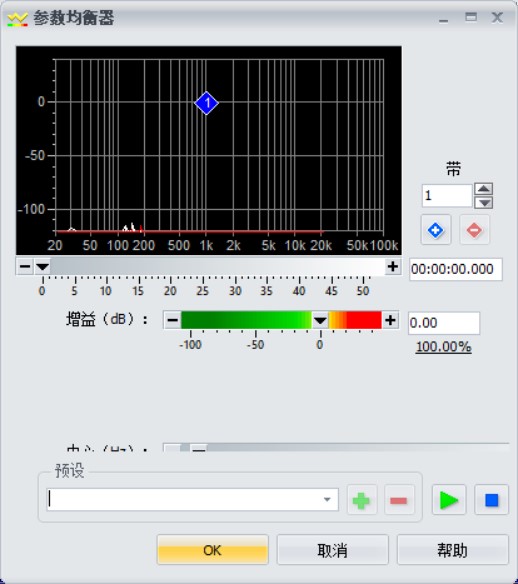
Task: Click the green plus add preset icon
Action: click(x=362, y=500)
